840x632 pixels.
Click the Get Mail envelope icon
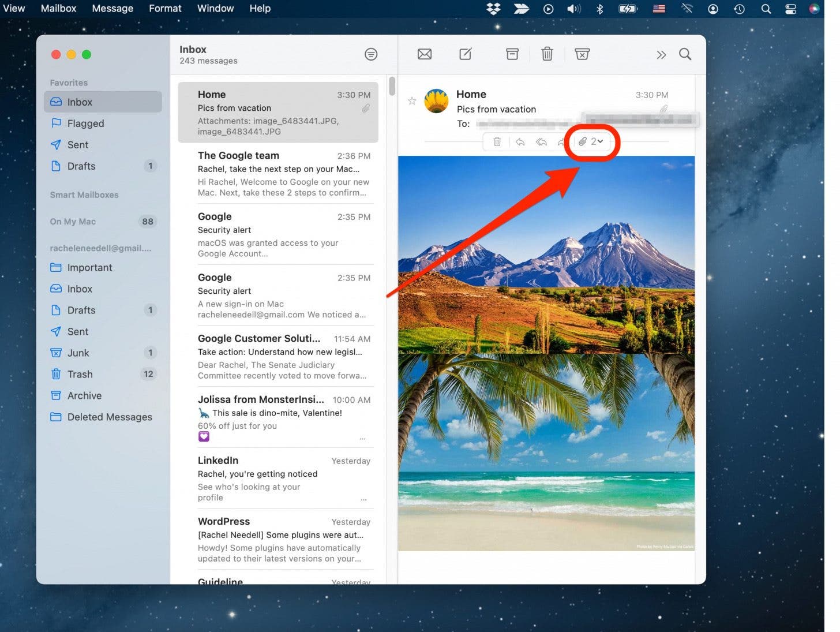click(424, 54)
